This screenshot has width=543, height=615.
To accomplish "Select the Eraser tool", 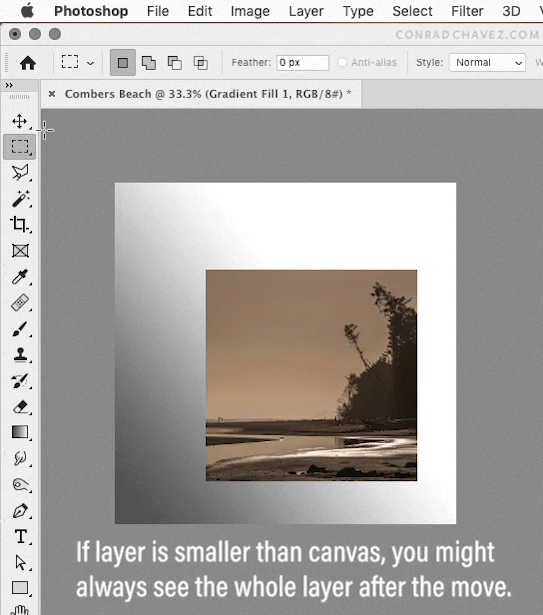I will (20, 407).
